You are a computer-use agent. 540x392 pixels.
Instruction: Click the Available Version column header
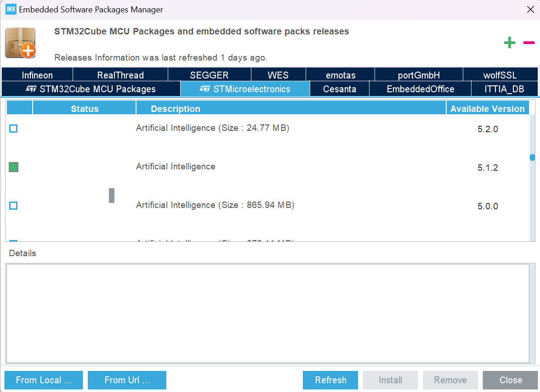point(488,108)
